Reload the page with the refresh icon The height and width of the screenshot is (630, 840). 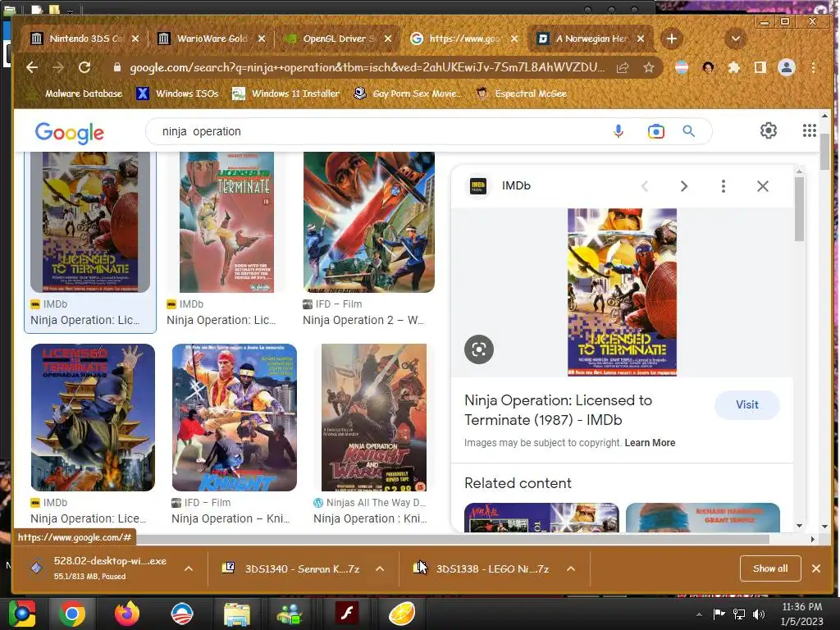click(x=84, y=67)
